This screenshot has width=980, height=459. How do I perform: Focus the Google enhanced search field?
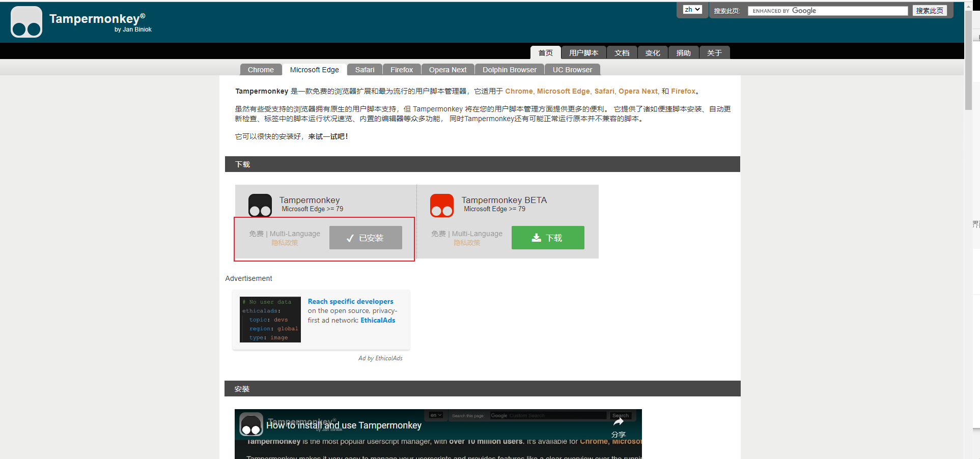coord(828,11)
